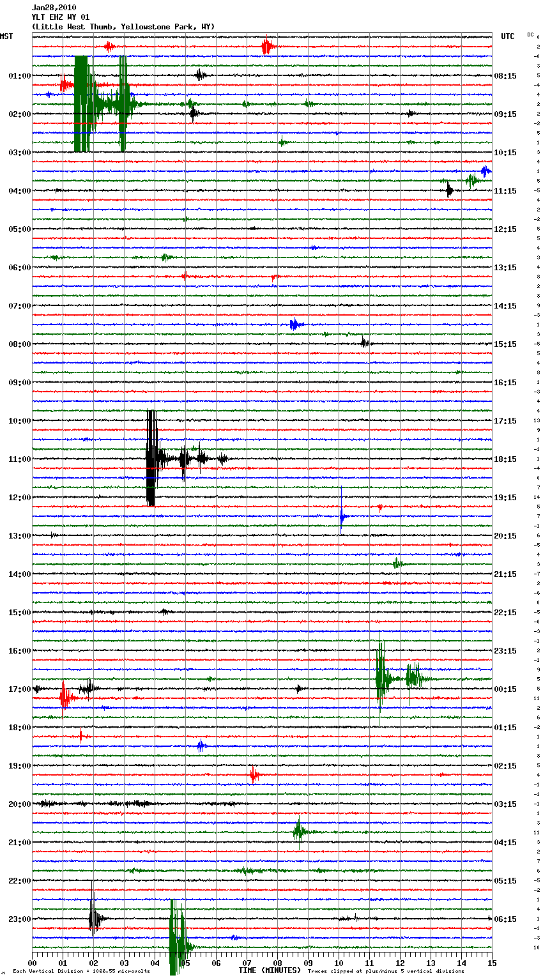
Task: Click the 20:15 UTC time label
Action: pos(505,536)
